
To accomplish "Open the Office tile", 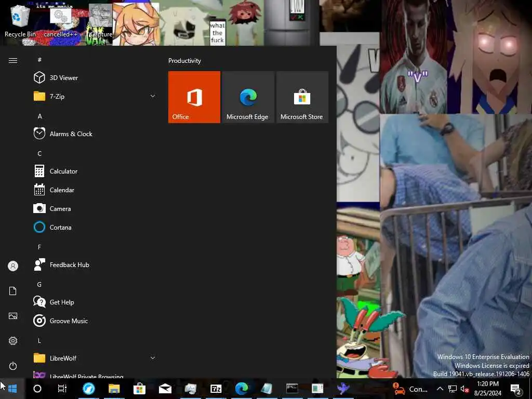I will pyautogui.click(x=194, y=97).
